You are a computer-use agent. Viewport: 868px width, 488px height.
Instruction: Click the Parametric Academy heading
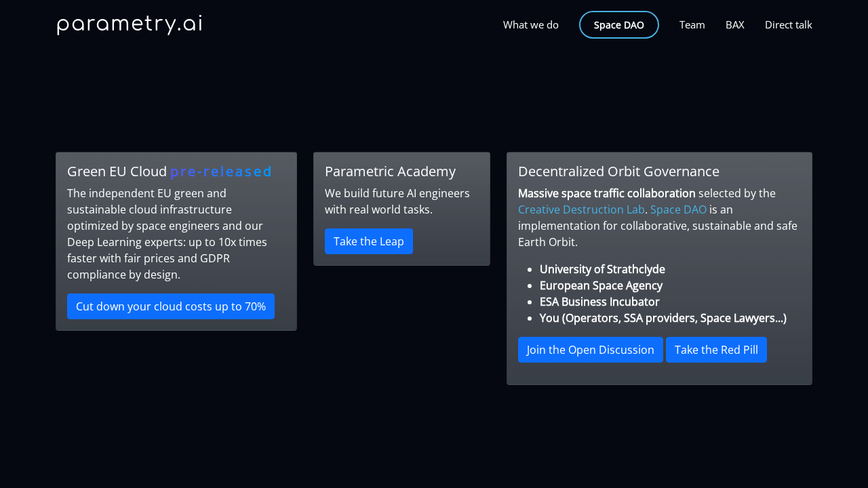390,171
